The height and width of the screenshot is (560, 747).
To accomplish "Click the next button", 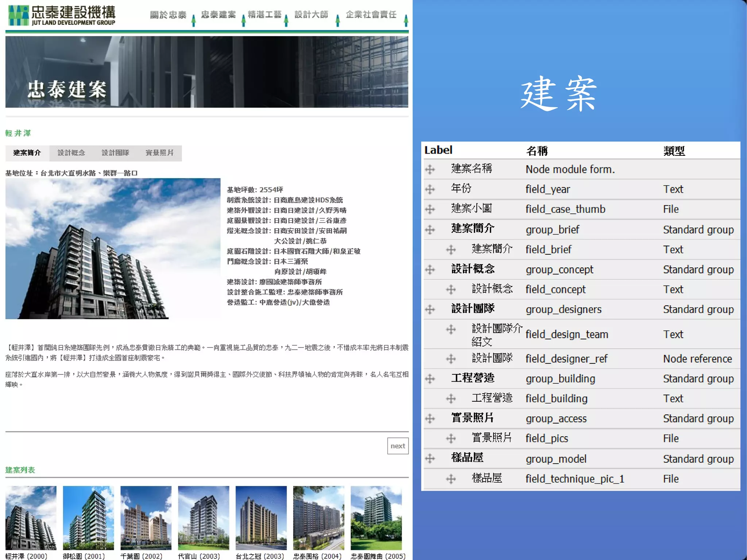I will click(x=398, y=446).
